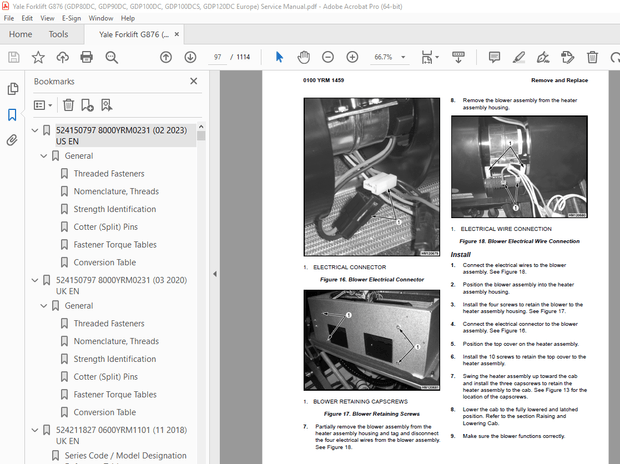620x464 pixels.
Task: Go to previous page arrow
Action: [166, 57]
